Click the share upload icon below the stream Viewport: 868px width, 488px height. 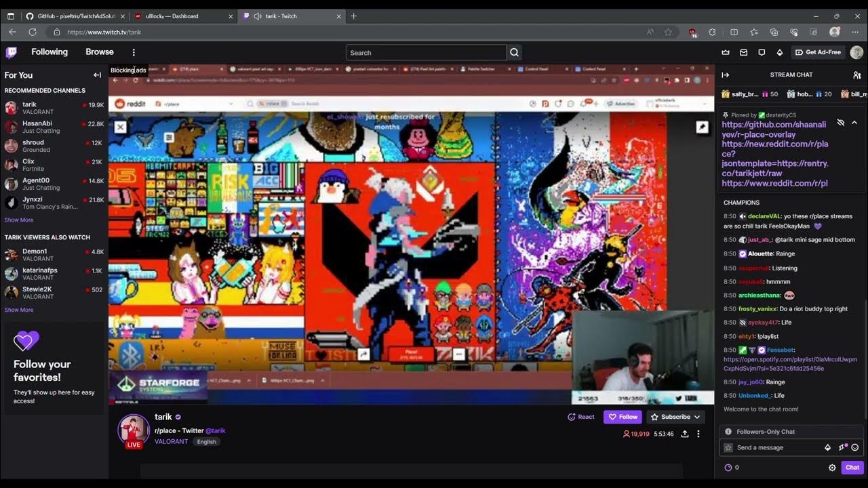coord(685,434)
